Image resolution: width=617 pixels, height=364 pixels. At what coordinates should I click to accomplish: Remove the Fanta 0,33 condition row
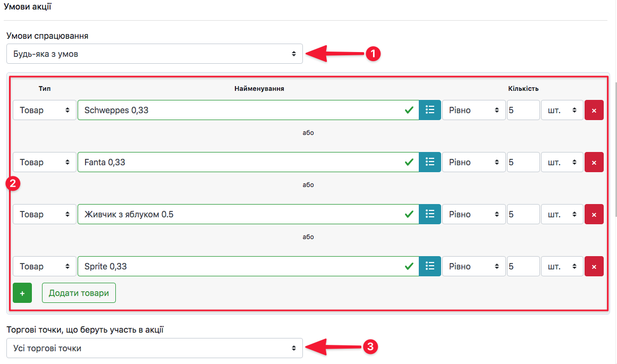tap(594, 162)
